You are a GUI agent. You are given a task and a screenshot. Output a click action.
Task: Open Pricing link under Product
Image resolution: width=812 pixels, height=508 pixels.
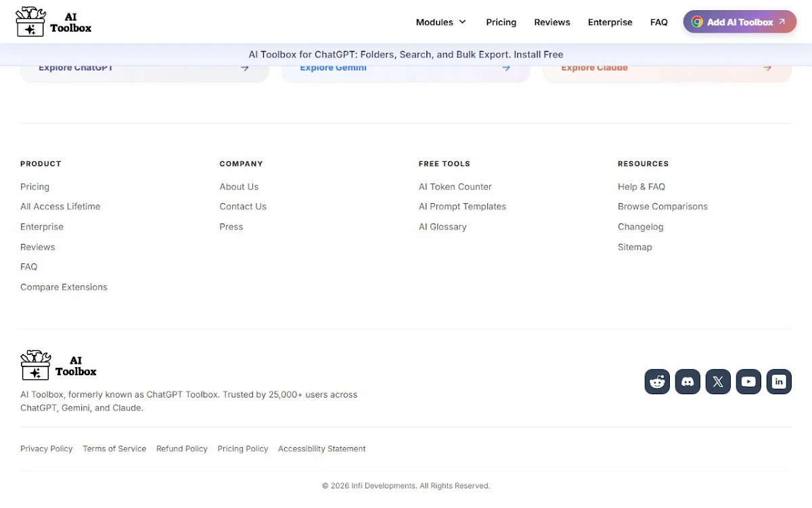click(x=35, y=187)
